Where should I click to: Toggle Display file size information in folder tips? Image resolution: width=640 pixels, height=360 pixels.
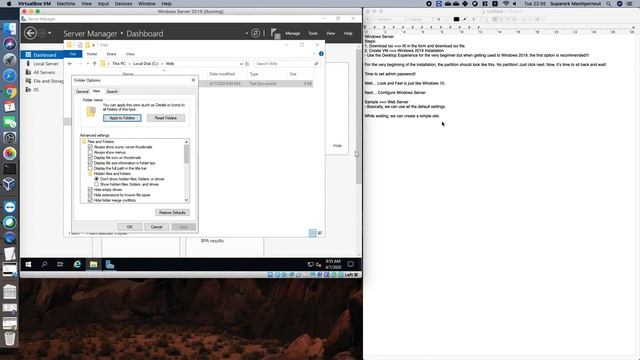[90, 163]
